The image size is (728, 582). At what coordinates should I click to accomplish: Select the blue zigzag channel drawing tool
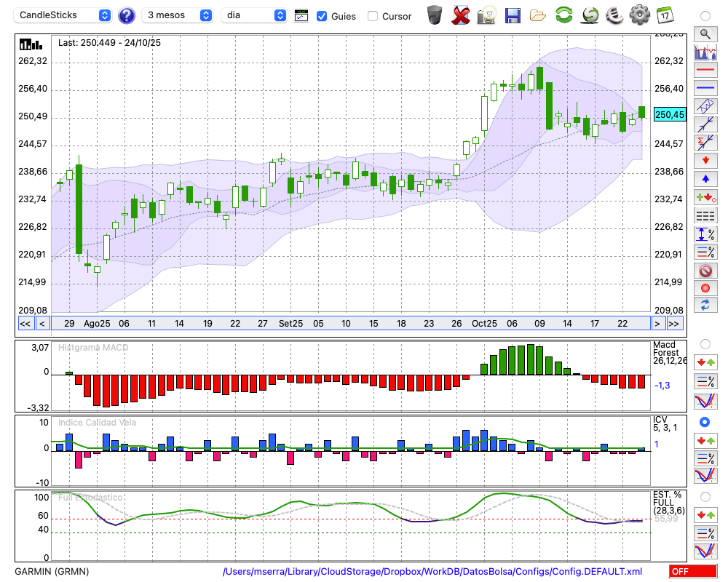click(705, 106)
